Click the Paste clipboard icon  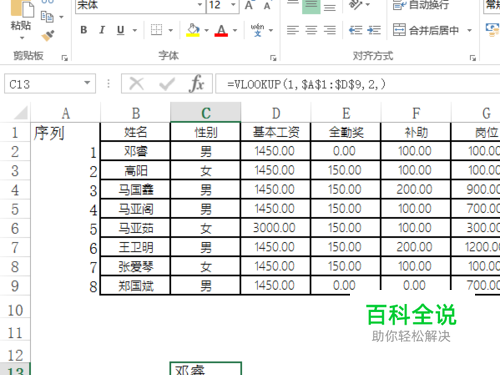click(22, 8)
